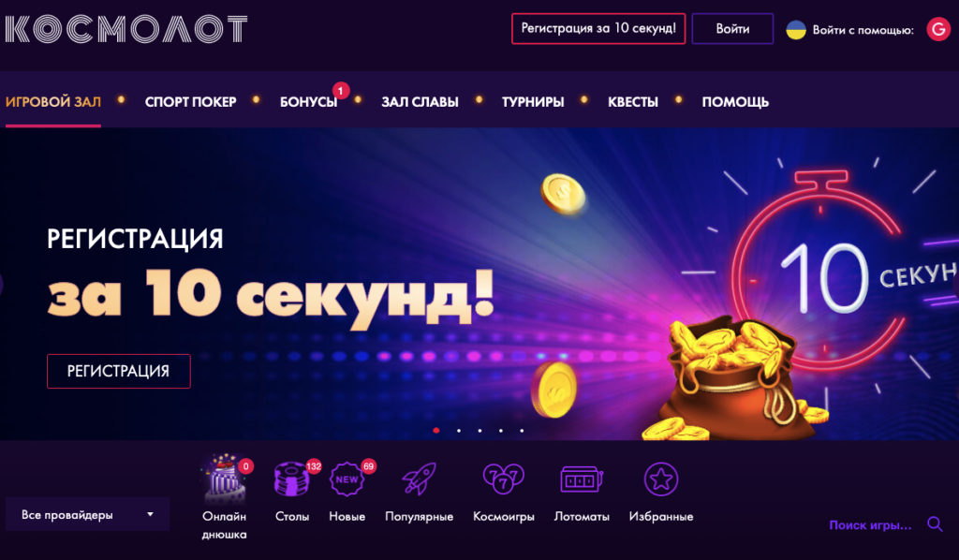Open the Новые games badge icon
959x560 pixels.
(x=347, y=479)
